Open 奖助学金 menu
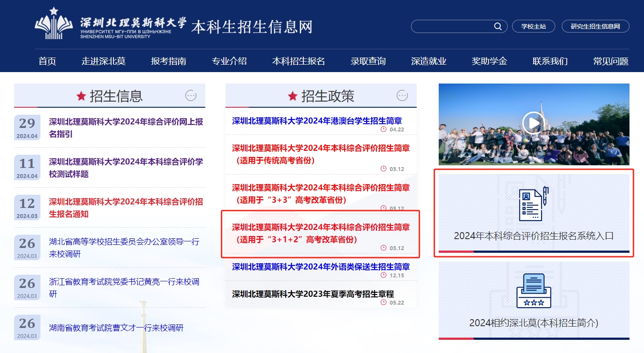This screenshot has height=353, width=644. pyautogui.click(x=490, y=61)
